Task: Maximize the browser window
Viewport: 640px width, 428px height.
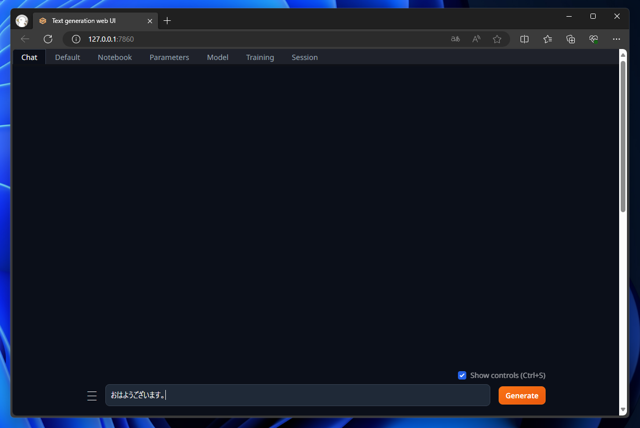Action: 593,16
